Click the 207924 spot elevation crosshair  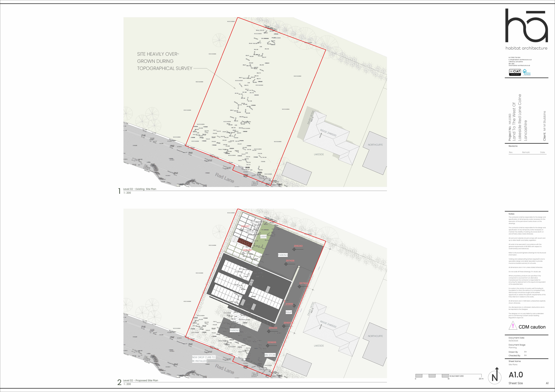(x=299, y=286)
